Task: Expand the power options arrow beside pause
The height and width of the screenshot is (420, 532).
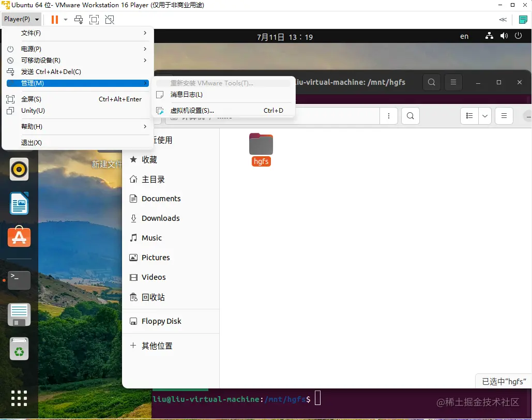Action: coord(66,20)
